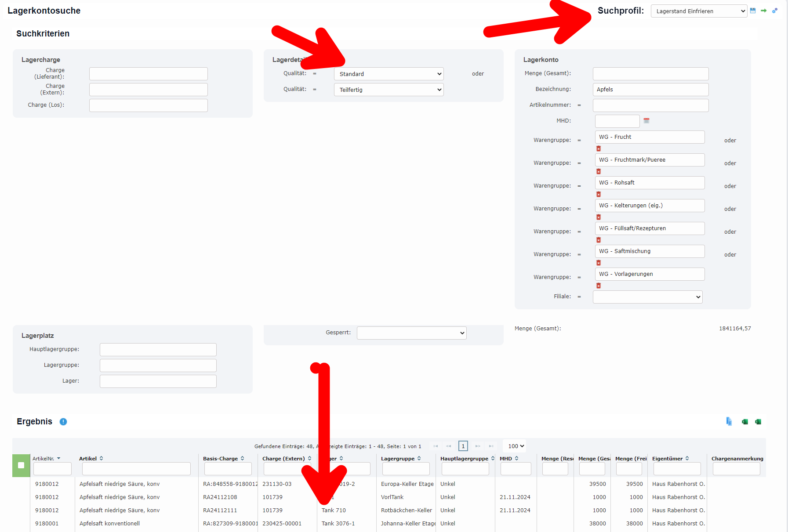Delete the WG - Vorlagerungen Warengruppe entry
The width and height of the screenshot is (788, 532).
tap(599, 286)
